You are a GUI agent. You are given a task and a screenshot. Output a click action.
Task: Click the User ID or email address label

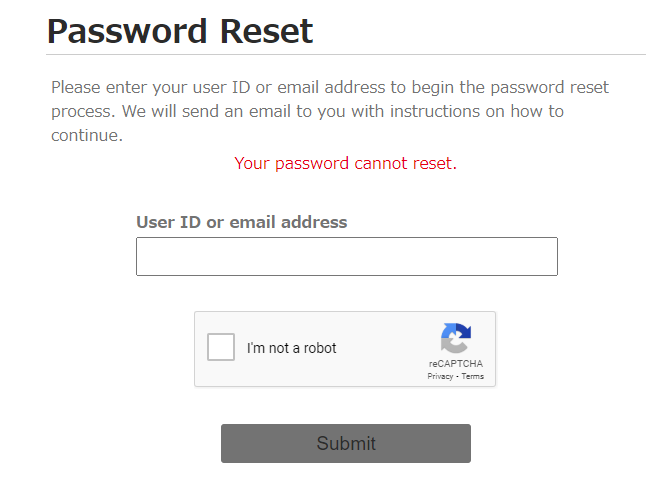point(241,222)
